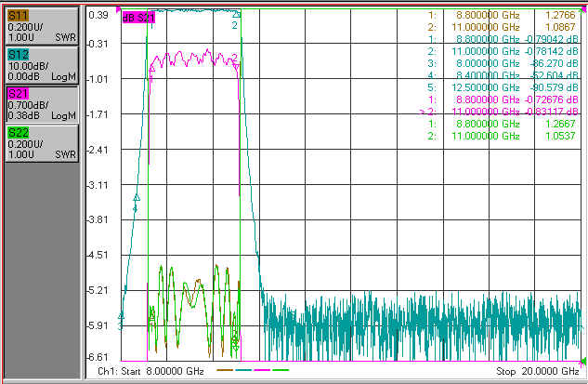Click the green trace legend line below graph
588x384 pixels.
click(281, 370)
